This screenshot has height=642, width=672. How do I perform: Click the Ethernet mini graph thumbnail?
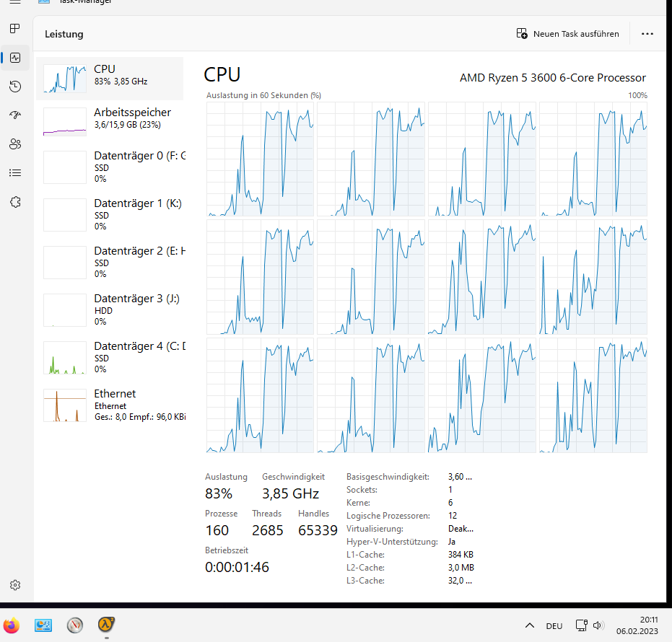[x=65, y=405]
